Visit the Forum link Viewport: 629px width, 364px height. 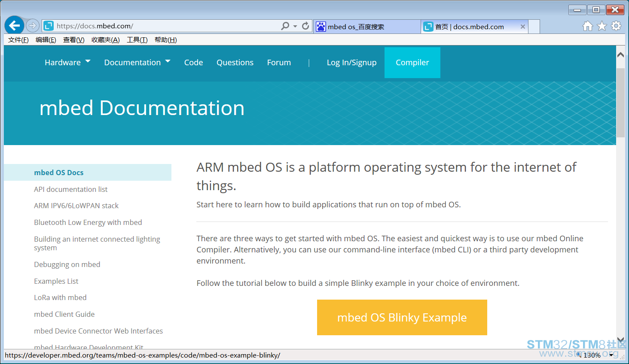(279, 63)
